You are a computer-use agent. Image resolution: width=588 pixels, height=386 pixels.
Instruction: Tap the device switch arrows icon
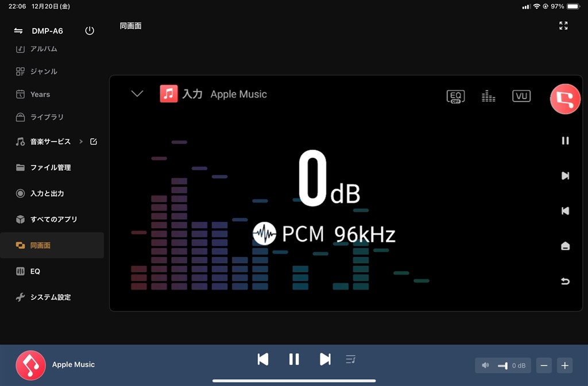coord(18,31)
